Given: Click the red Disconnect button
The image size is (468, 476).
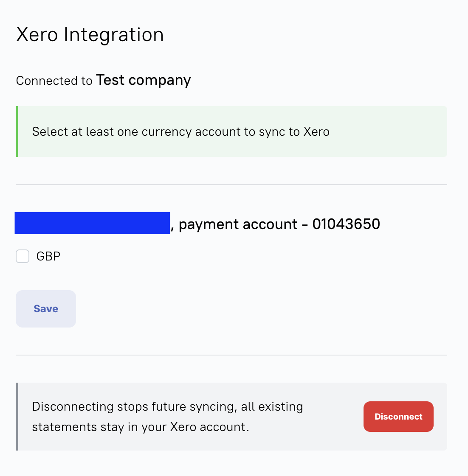Looking at the screenshot, I should [x=398, y=417].
